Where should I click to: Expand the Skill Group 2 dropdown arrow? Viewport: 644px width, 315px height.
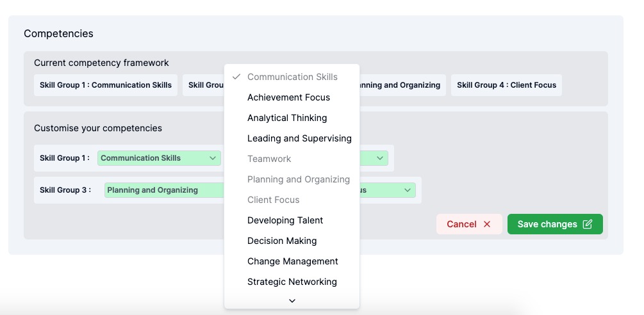coord(380,158)
